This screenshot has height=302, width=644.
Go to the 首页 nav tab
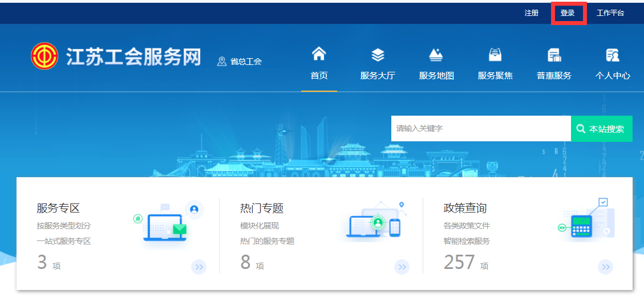[x=319, y=75]
